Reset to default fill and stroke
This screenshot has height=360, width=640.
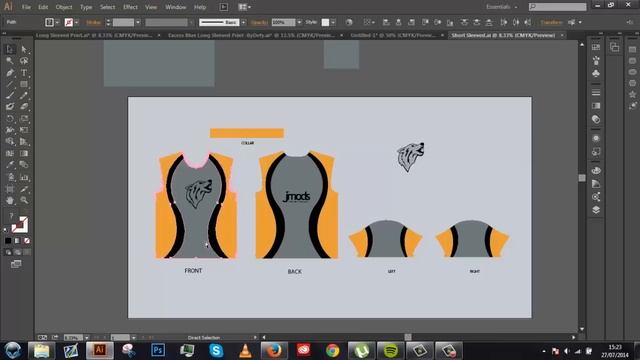(x=6, y=230)
